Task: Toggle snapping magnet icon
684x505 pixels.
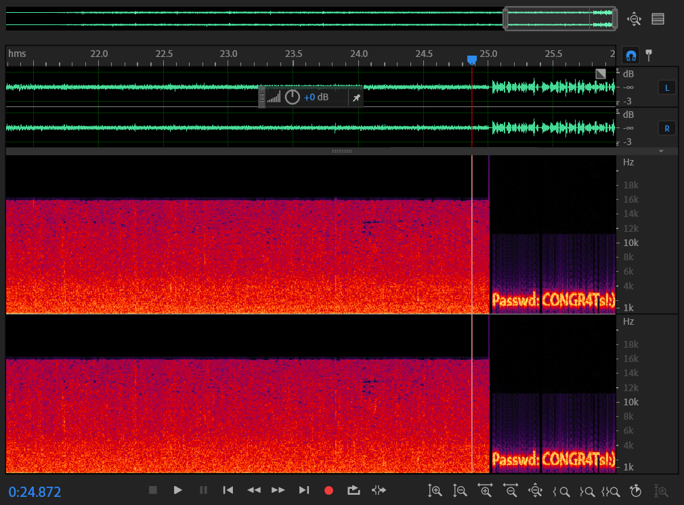Action: click(631, 55)
